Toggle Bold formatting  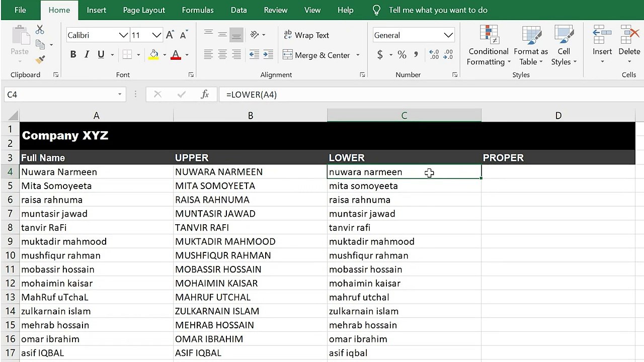[x=73, y=55]
